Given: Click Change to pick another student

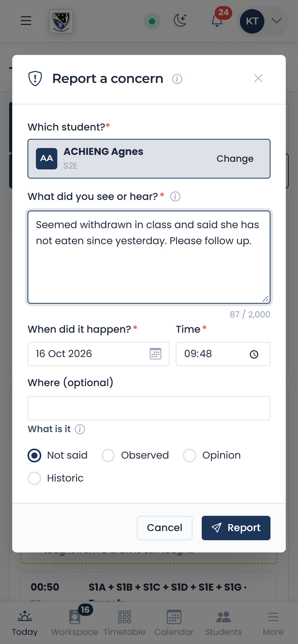Looking at the screenshot, I should (x=235, y=158).
